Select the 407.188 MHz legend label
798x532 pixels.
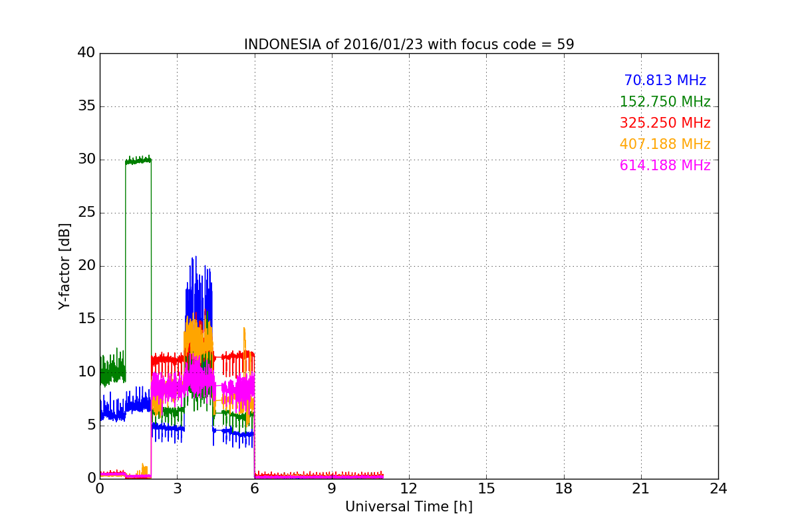665,144
